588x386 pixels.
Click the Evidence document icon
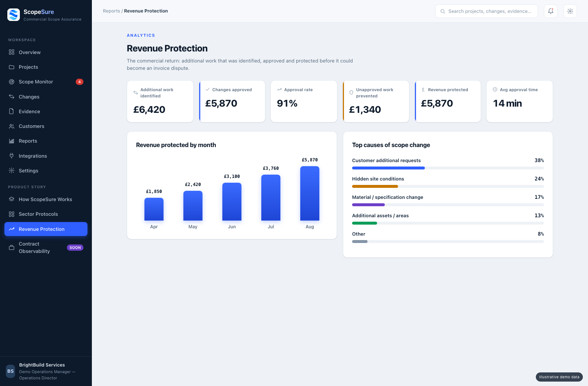pos(12,111)
